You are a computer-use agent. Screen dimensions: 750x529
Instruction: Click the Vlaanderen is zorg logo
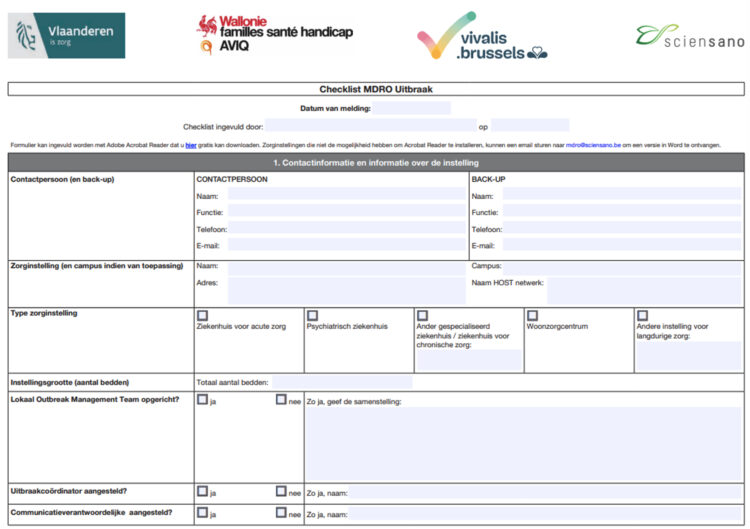67,35
